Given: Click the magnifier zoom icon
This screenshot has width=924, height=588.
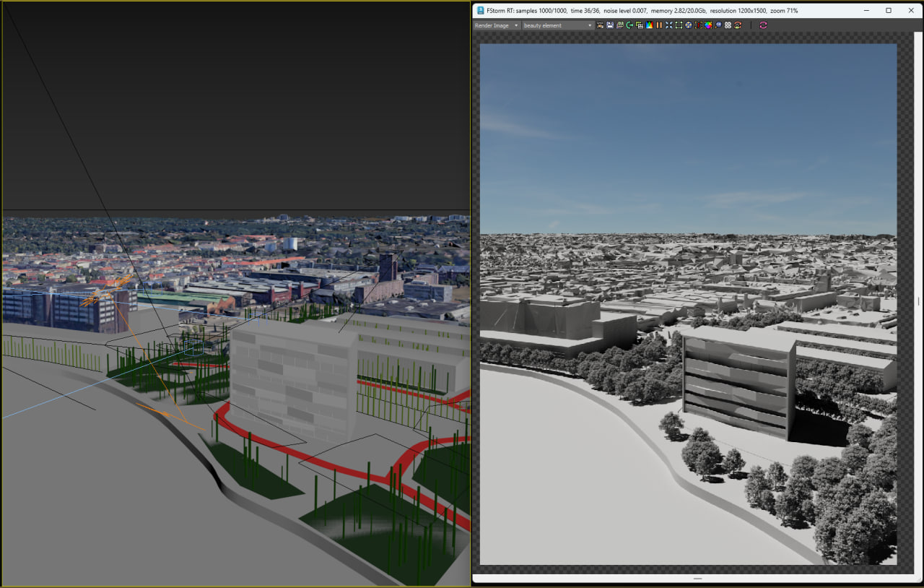Looking at the screenshot, I should click(718, 25).
